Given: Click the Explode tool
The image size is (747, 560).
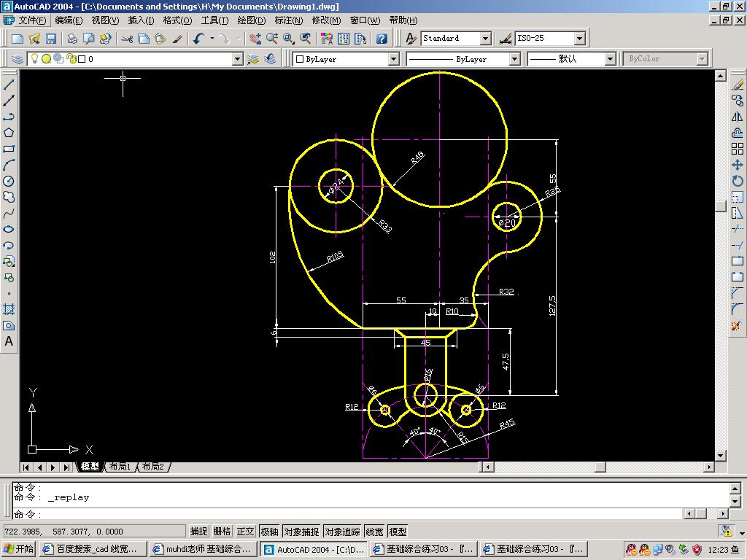Looking at the screenshot, I should pos(738,326).
